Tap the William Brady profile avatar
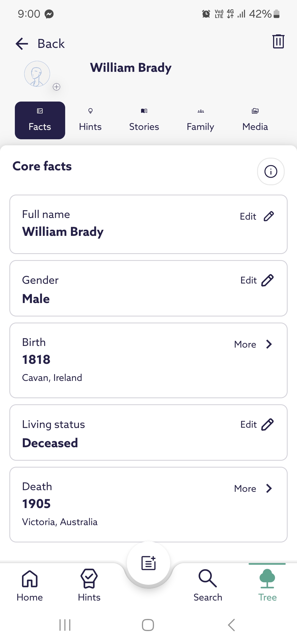The image size is (297, 644). click(37, 74)
